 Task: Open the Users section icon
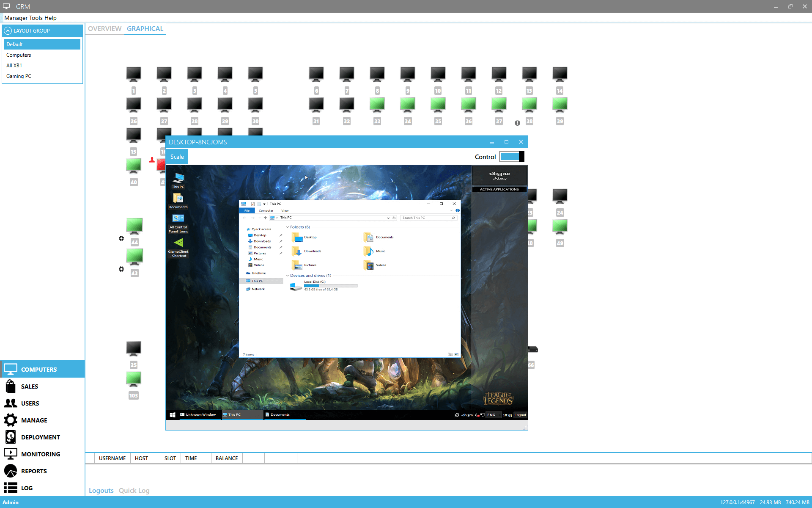coord(11,403)
